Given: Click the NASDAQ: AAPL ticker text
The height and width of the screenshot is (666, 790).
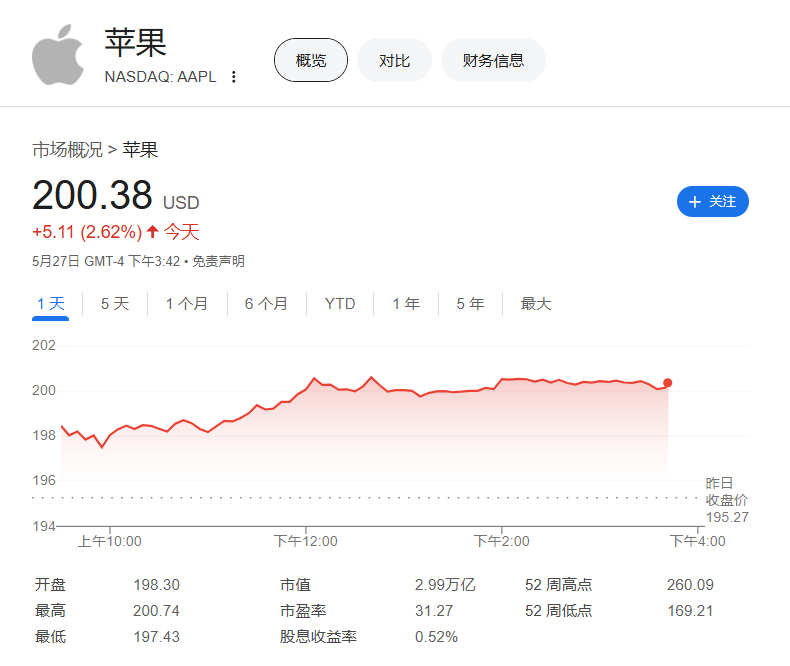Looking at the screenshot, I should [160, 77].
